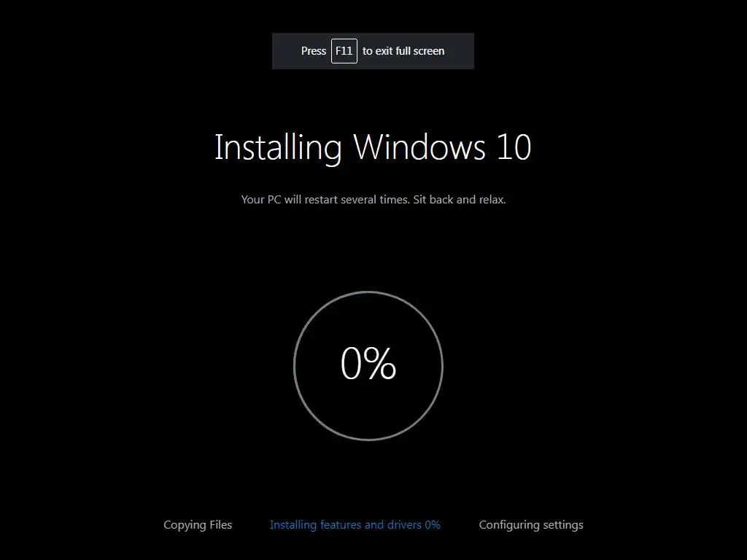Click the word Files in Copying Files
747x560 pixels.
[x=220, y=525]
